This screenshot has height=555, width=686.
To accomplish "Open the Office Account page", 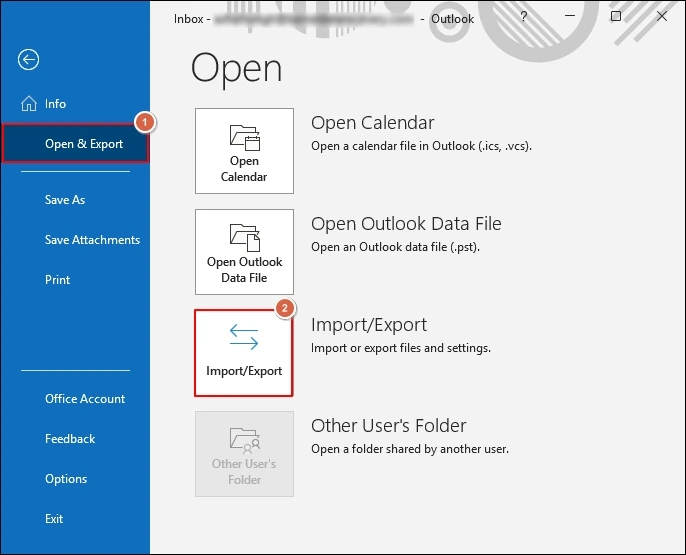I will [x=85, y=399].
